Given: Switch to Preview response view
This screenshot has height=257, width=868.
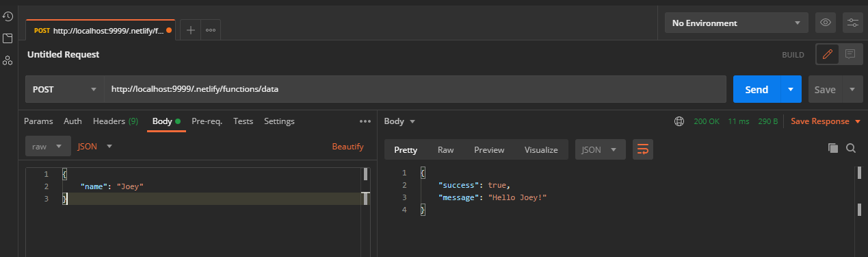Looking at the screenshot, I should pos(489,149).
